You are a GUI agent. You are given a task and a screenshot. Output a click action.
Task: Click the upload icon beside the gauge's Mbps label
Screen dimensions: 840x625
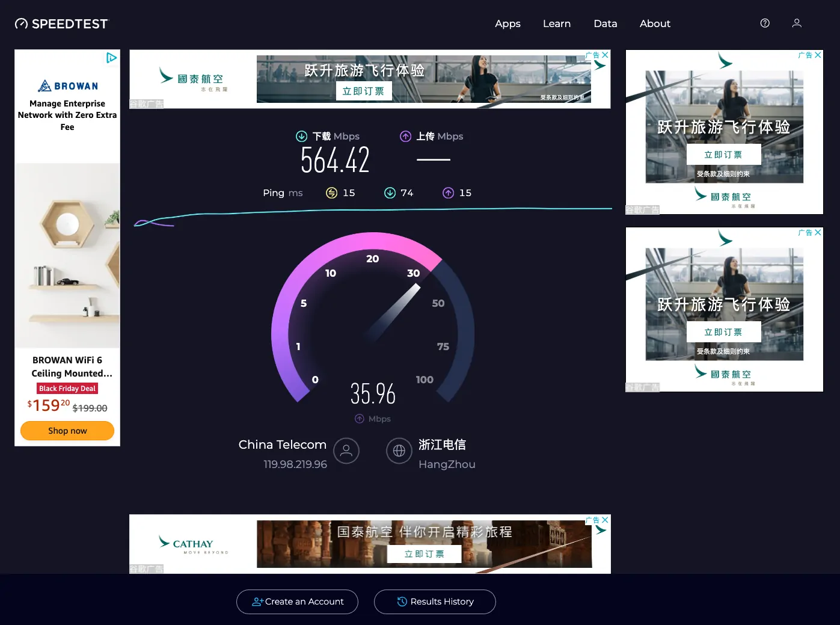[360, 419]
